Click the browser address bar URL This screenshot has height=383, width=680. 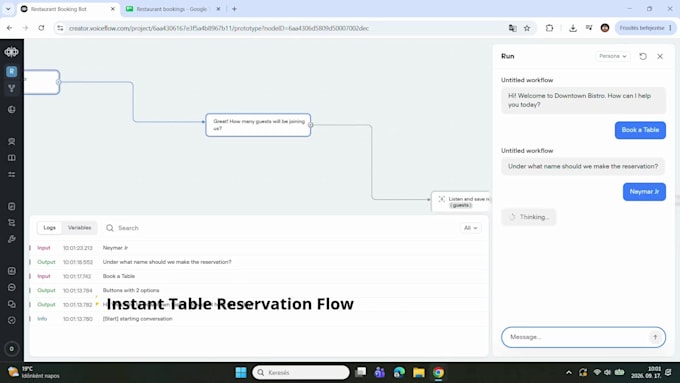click(219, 28)
